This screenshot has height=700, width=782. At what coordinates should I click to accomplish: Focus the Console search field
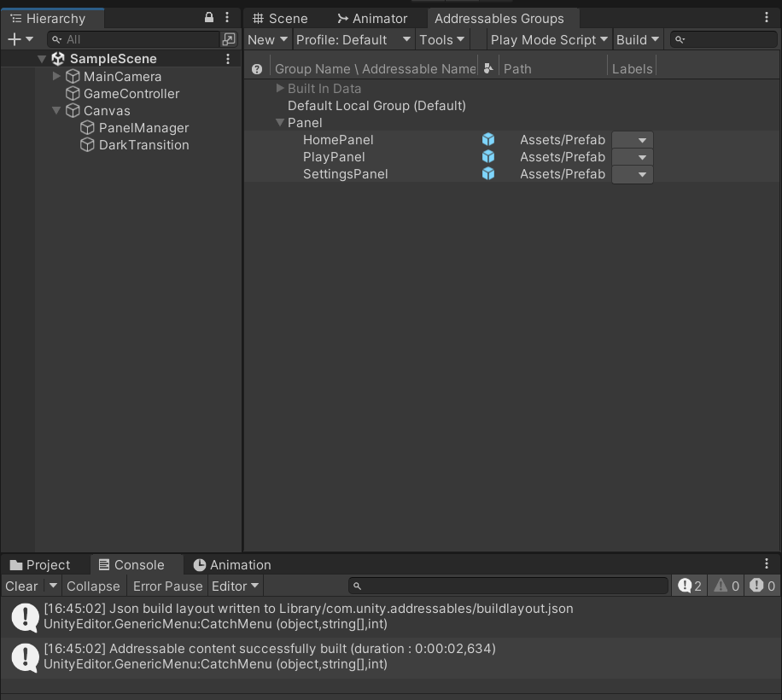point(508,586)
